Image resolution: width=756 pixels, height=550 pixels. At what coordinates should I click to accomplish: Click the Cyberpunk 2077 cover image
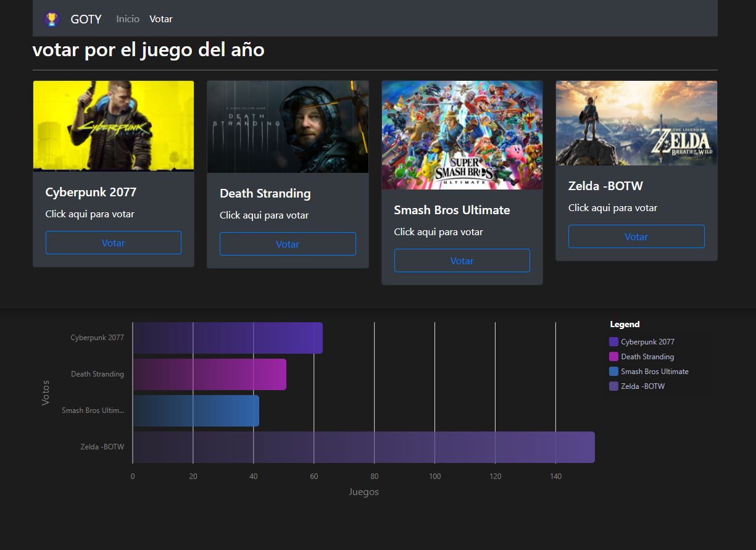click(114, 126)
